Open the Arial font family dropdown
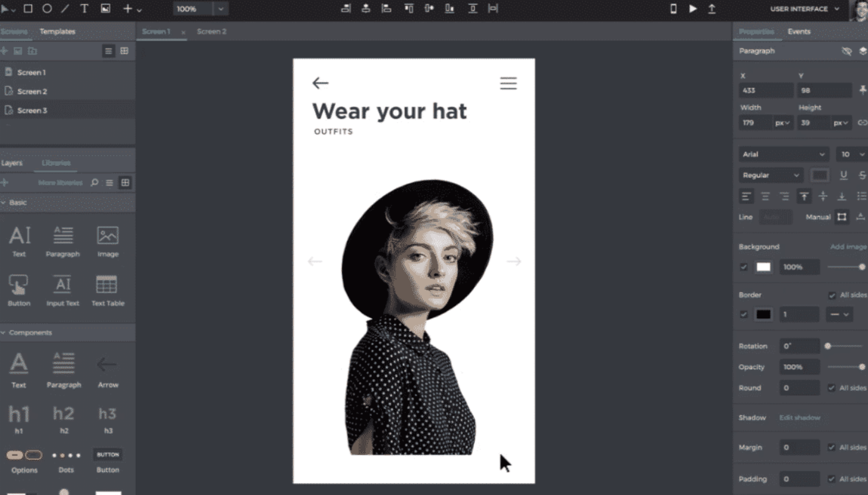The image size is (868, 495). [x=784, y=154]
